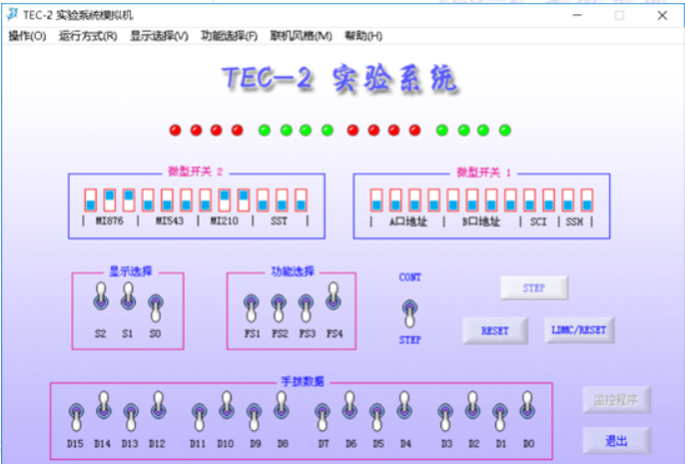Toggle the D6 data switch

coord(349,406)
